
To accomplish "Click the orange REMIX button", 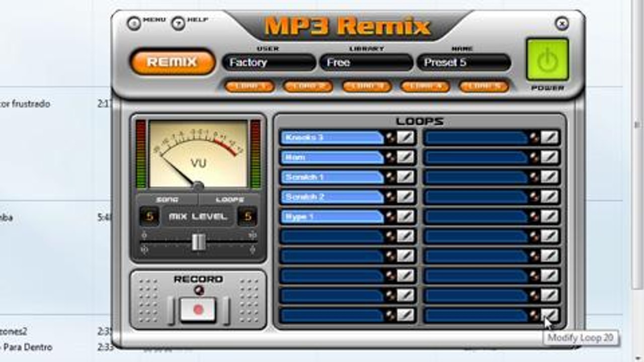I will pyautogui.click(x=173, y=62).
